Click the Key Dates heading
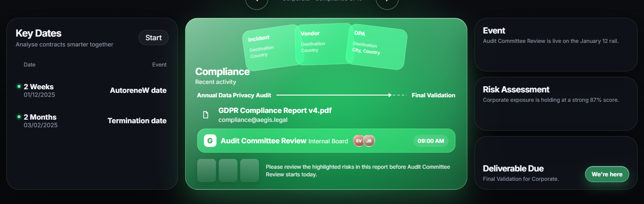Image resolution: width=644 pixels, height=204 pixels. pyautogui.click(x=38, y=33)
